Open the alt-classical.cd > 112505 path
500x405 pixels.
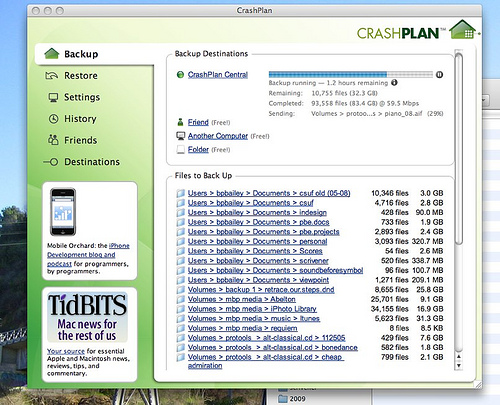266,338
